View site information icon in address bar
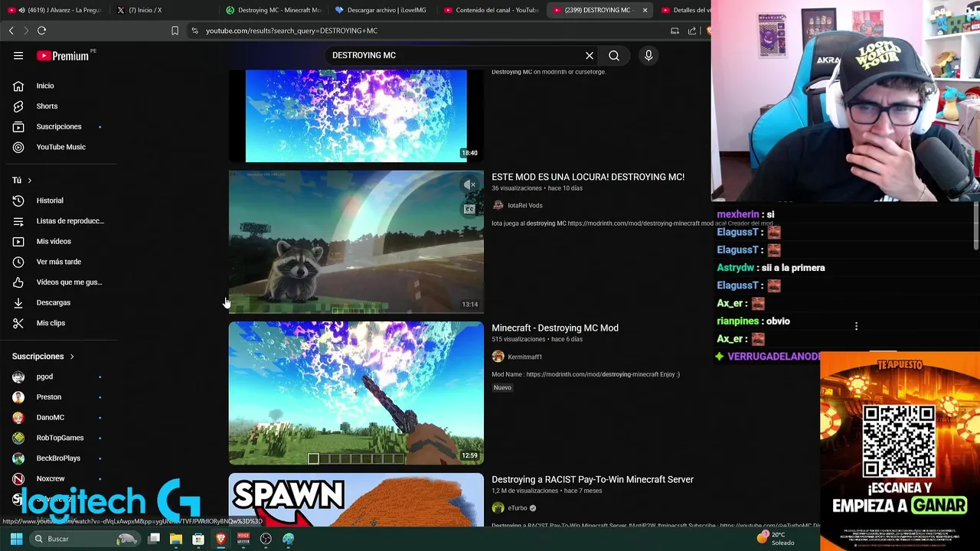 pos(194,31)
